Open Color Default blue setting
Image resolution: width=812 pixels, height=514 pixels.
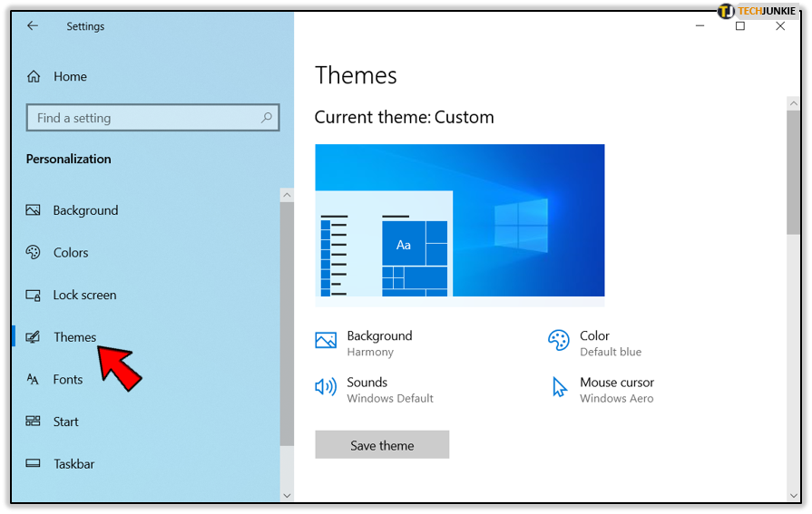[611, 344]
